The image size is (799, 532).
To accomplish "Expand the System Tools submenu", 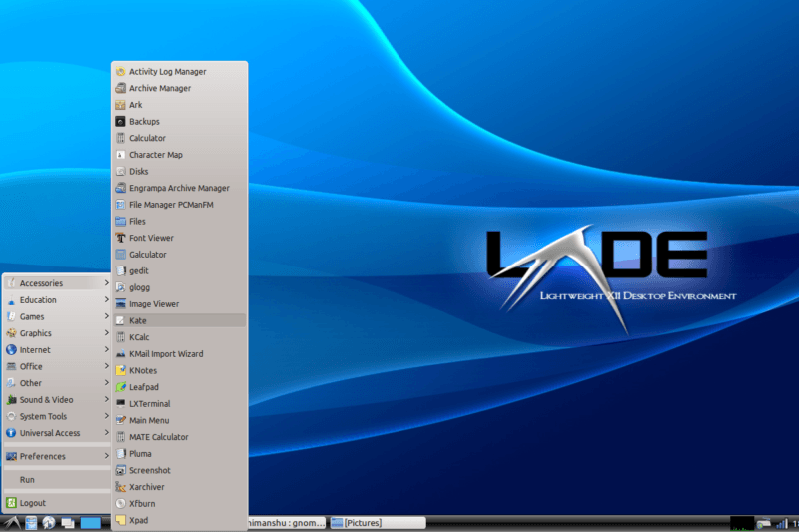I will click(57, 417).
